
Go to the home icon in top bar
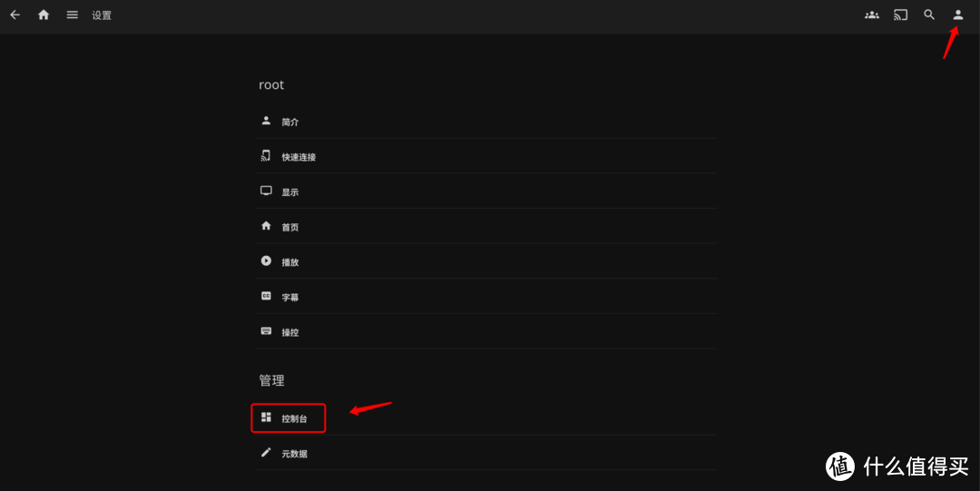(x=44, y=15)
